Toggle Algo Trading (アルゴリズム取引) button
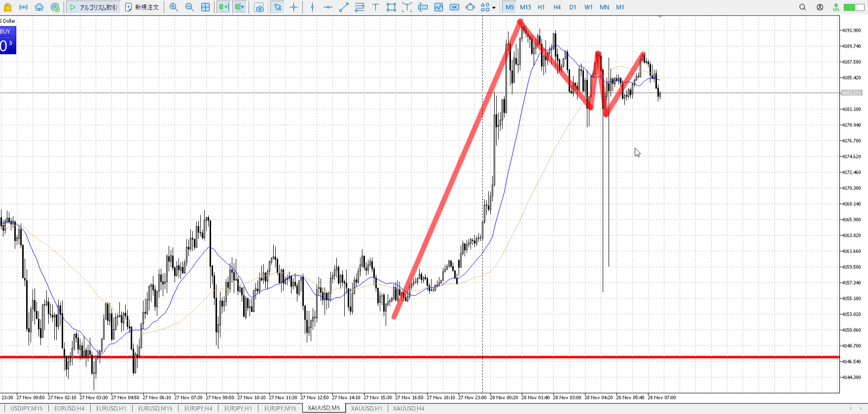The height and width of the screenshot is (414, 868). tap(94, 7)
